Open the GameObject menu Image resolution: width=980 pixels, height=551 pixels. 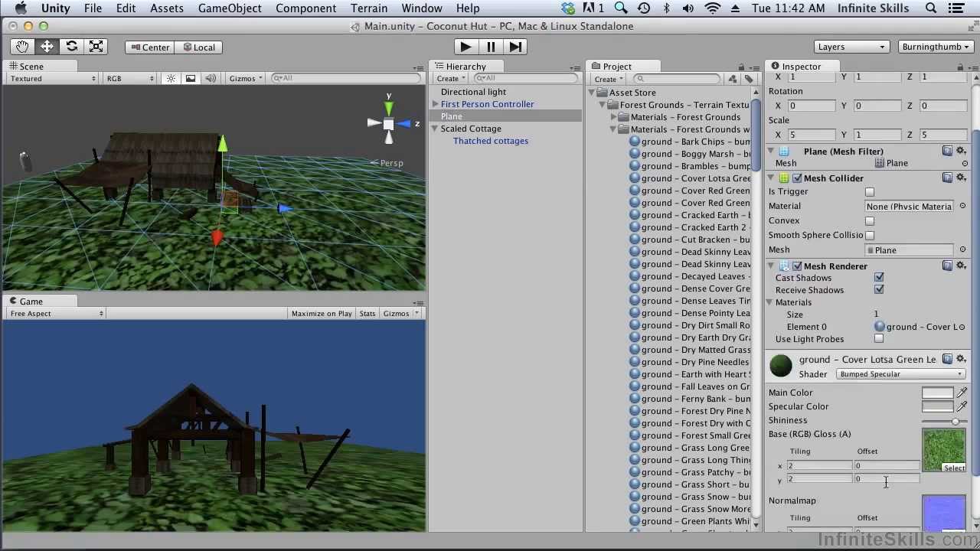click(230, 8)
